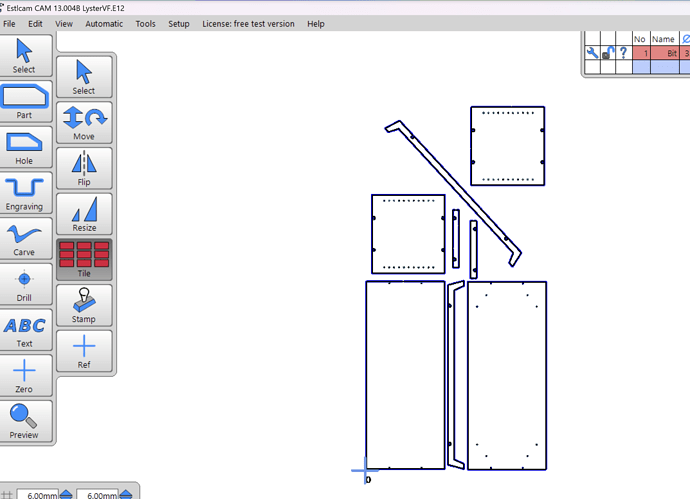This screenshot has width=690, height=499.
Task: Click the wrench icon in tool list
Action: pos(592,53)
